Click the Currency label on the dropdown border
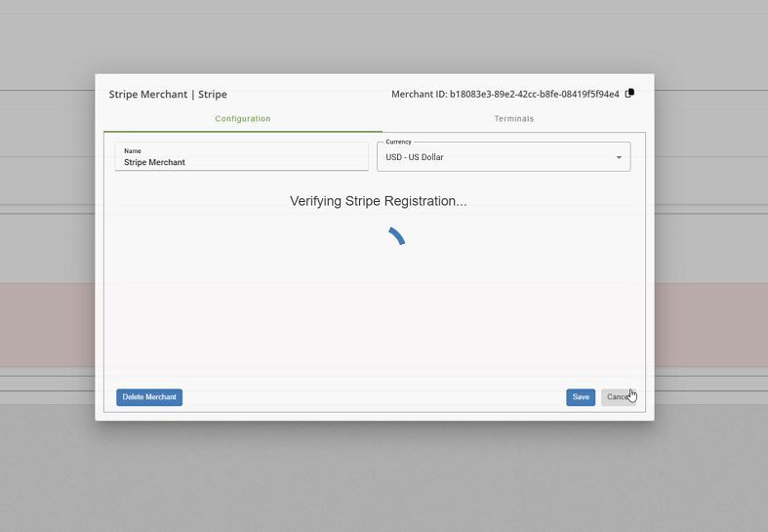Image resolution: width=768 pixels, height=532 pixels. point(398,142)
